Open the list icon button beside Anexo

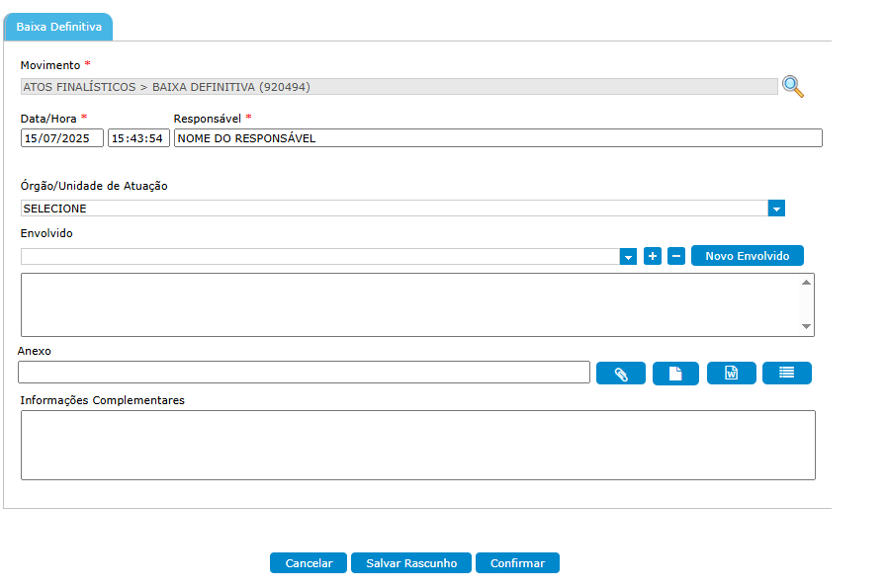[x=787, y=374]
